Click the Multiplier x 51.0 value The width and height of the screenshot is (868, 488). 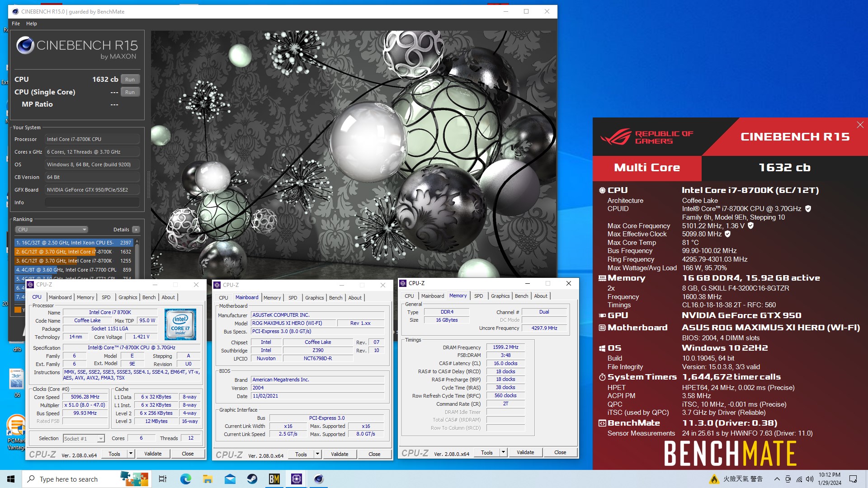tap(85, 405)
